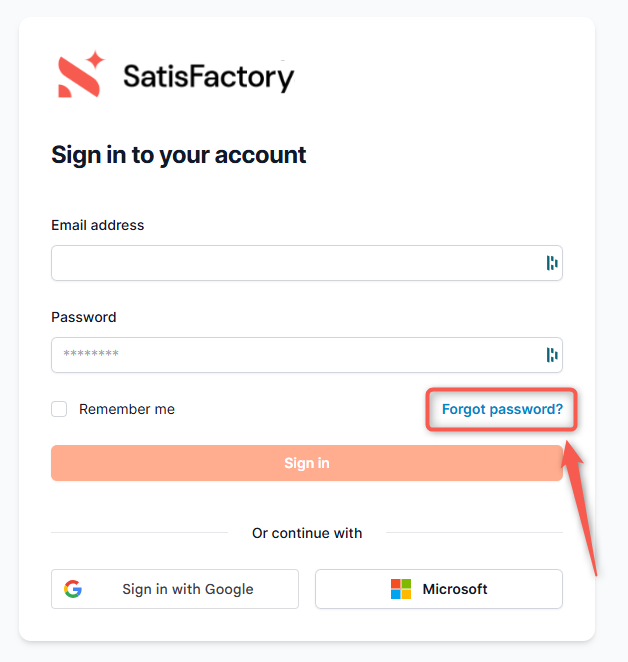Click the SatisFactory logo icon
The width and height of the screenshot is (628, 662).
tap(81, 75)
